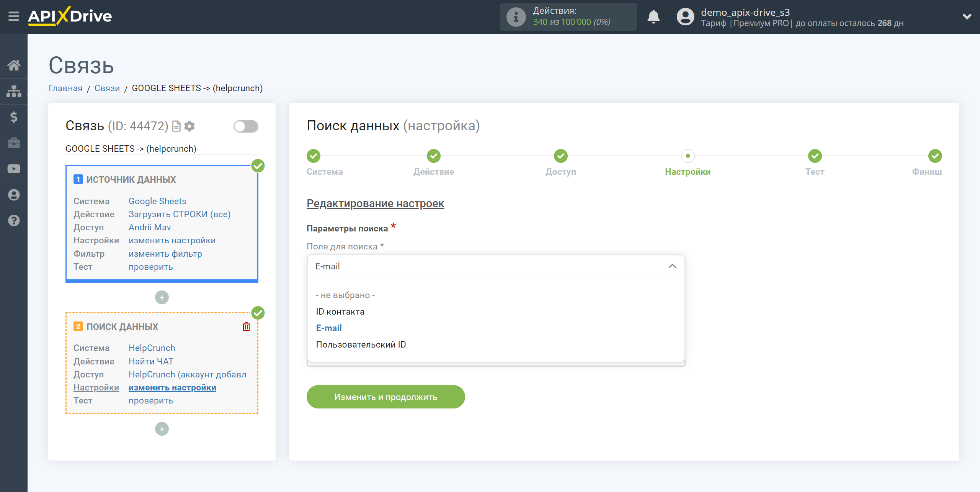Image resolution: width=980 pixels, height=492 pixels.
Task: Click source 'проверить' test link
Action: 151,267
